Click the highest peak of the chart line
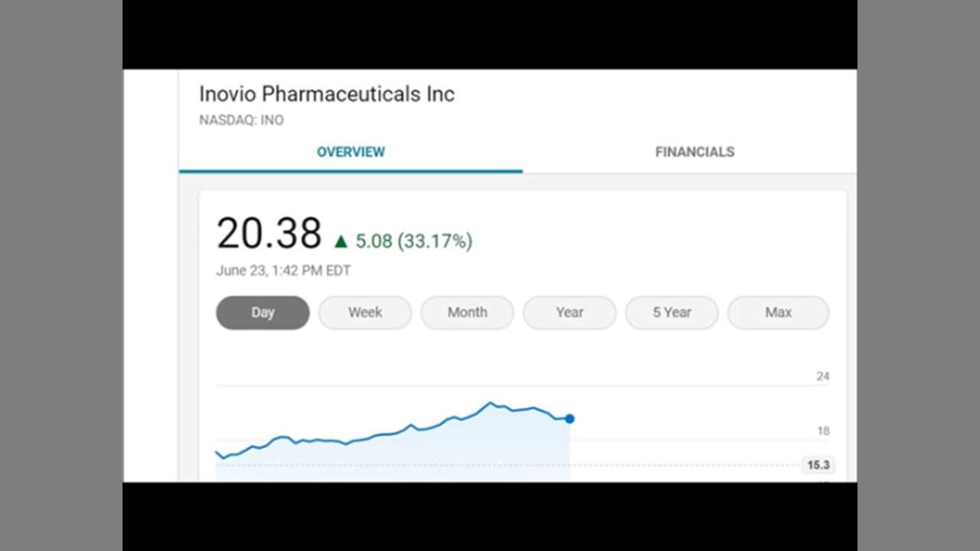 491,403
